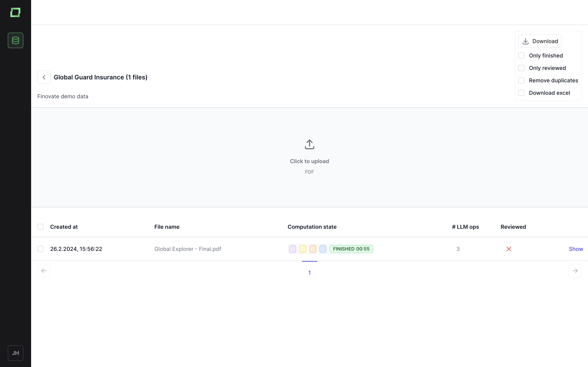588x367 pixels.
Task: Click the Show link for the file
Action: (x=576, y=249)
